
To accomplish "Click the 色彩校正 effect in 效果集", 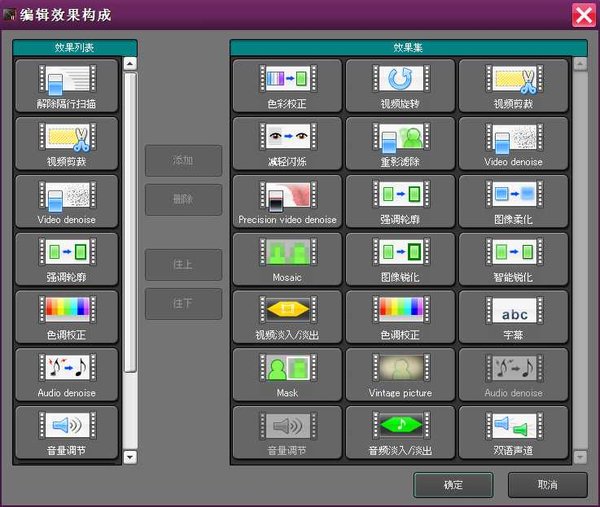I will click(287, 85).
